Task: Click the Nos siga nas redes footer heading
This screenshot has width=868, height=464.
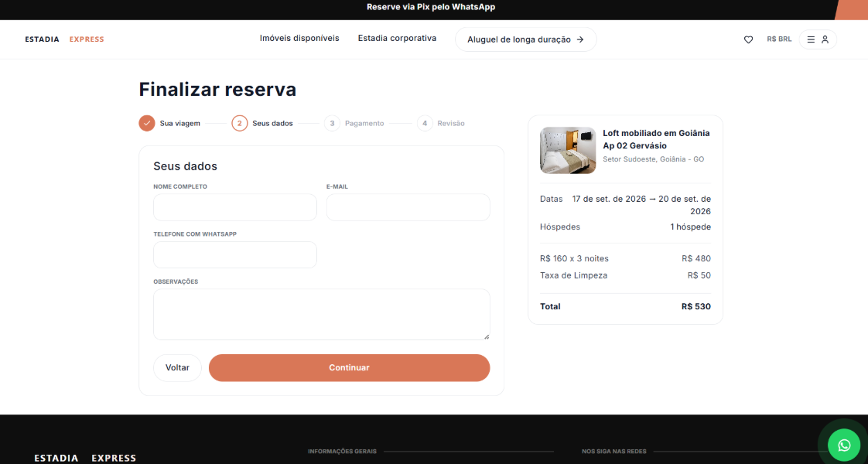Action: [614, 452]
